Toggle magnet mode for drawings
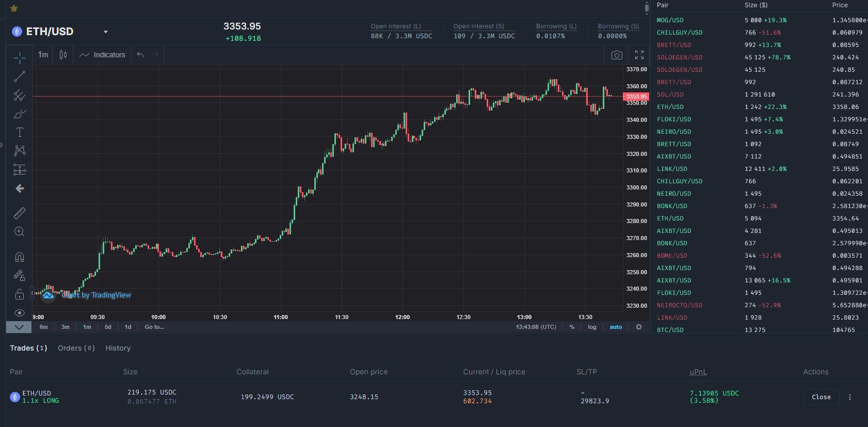The width and height of the screenshot is (868, 427). (20, 257)
